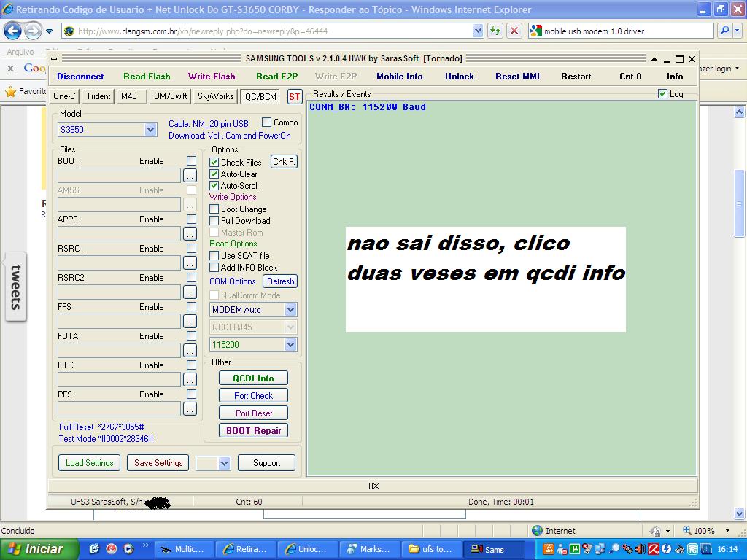Image resolution: width=747 pixels, height=560 pixels.
Task: Switch to the Trident tab
Action: pyautogui.click(x=98, y=96)
